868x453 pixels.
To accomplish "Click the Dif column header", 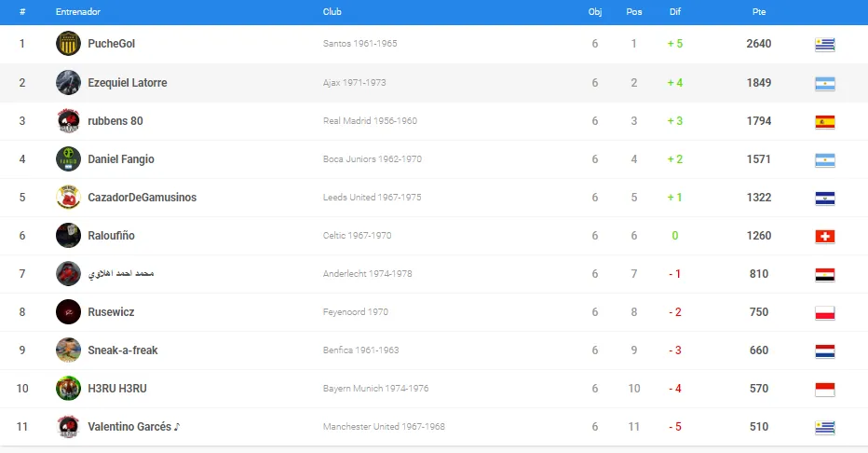I will click(675, 11).
